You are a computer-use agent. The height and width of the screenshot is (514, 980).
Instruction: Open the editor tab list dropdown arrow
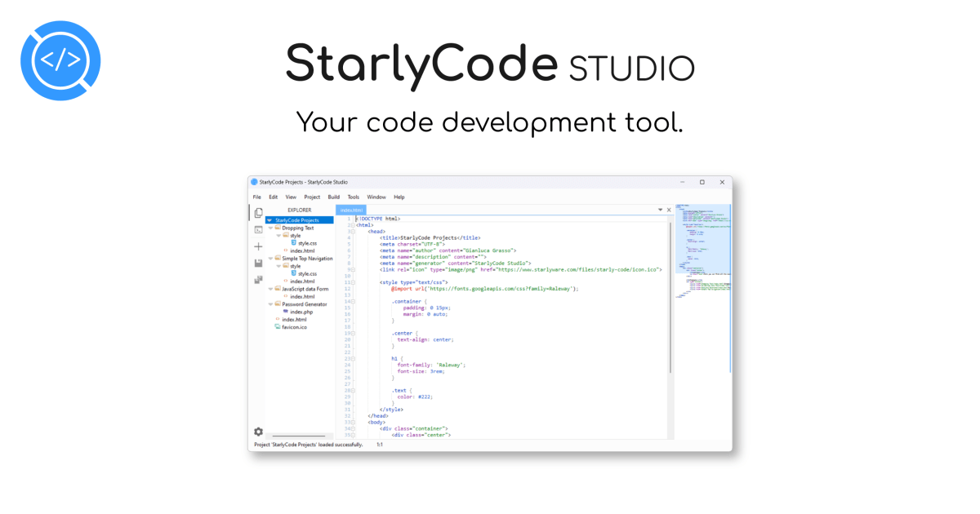pos(661,210)
